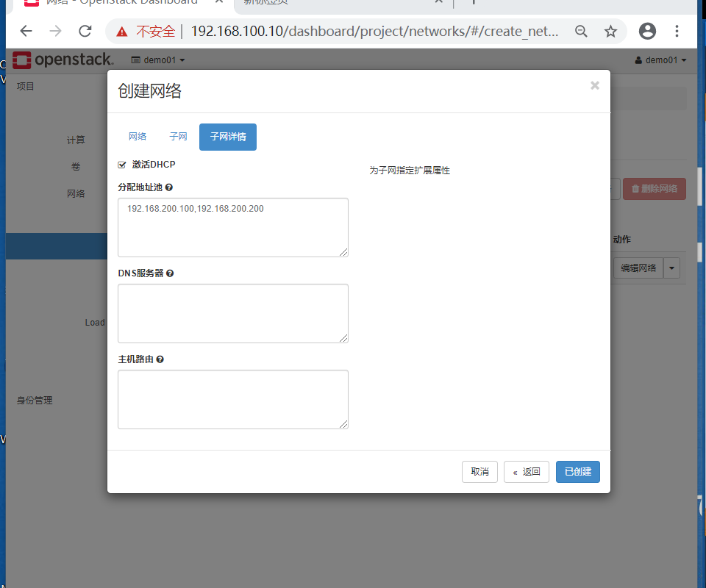Open help for DNS服务器 field
706x588 pixels.
point(170,273)
